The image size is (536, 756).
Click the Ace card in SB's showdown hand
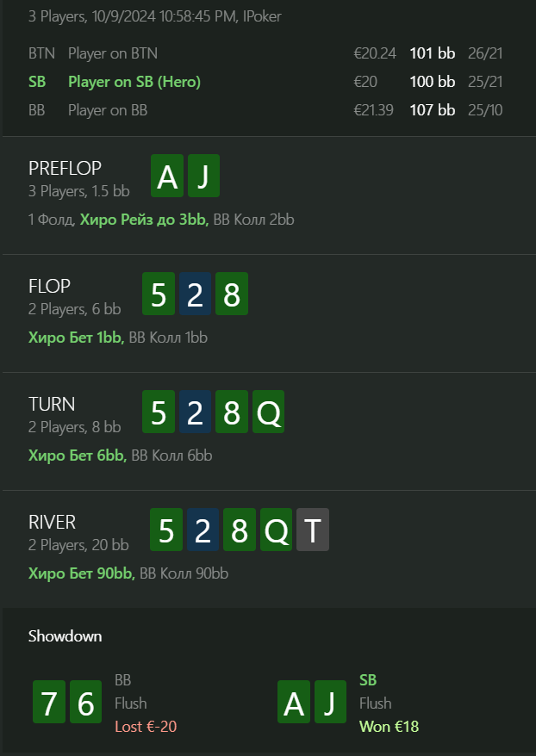(x=294, y=703)
